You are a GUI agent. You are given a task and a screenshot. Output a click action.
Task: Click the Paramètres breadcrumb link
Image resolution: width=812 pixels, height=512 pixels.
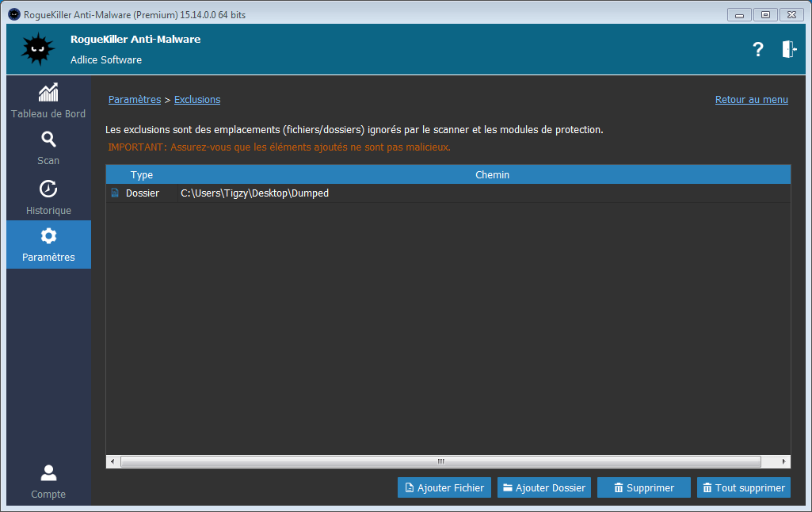[134, 100]
